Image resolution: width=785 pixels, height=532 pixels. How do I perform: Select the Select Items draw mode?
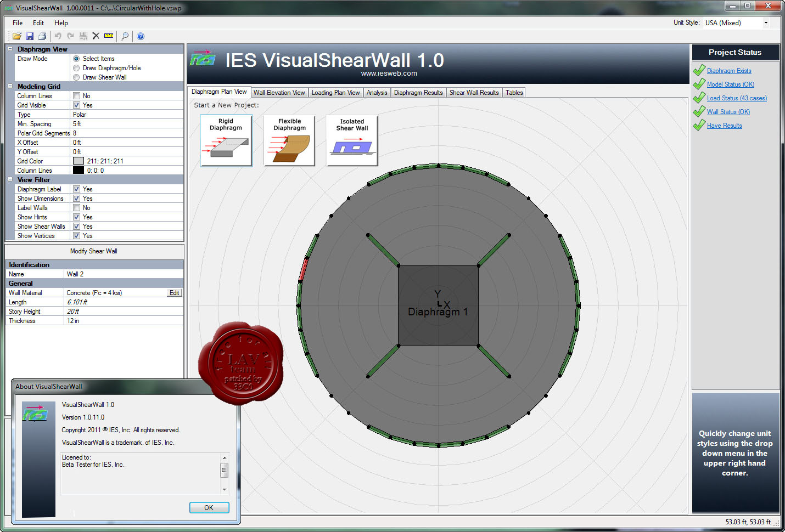76,59
